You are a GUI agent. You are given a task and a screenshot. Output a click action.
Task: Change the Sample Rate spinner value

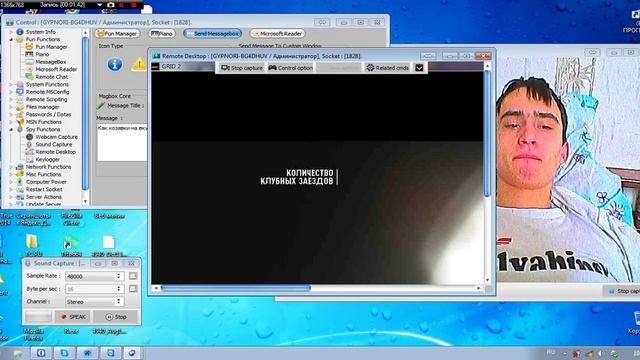pyautogui.click(x=118, y=276)
